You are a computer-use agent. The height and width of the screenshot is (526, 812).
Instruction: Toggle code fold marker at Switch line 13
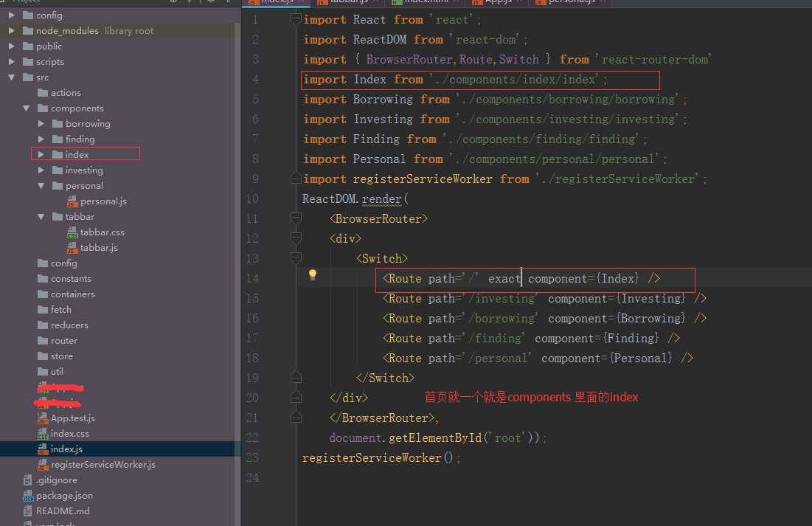point(296,258)
